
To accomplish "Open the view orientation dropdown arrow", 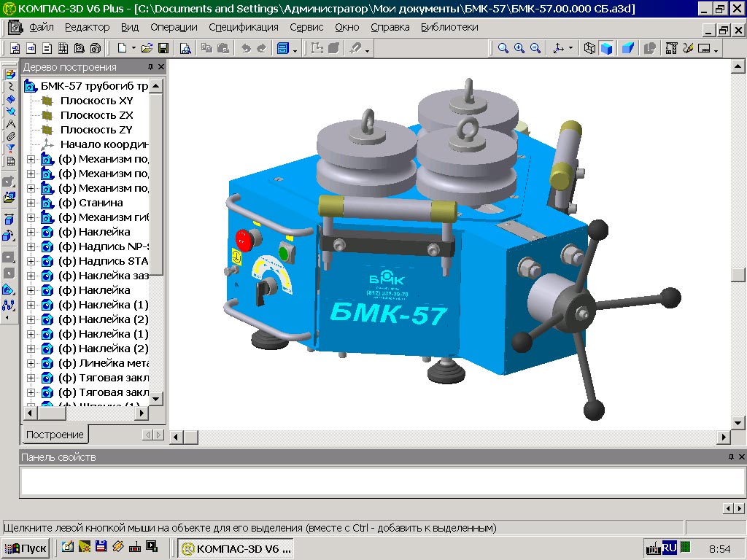I will [x=570, y=49].
